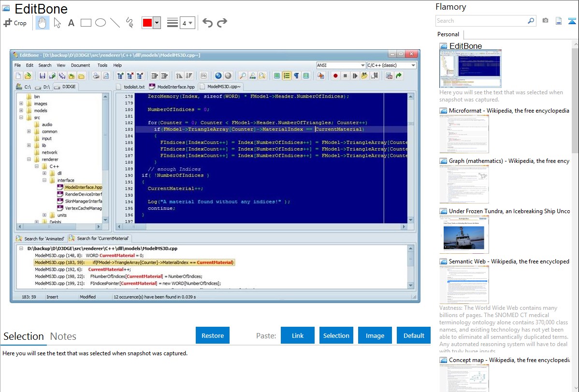Click the Flamory search field
Image resolution: width=579 pixels, height=392 pixels.
pos(481,21)
